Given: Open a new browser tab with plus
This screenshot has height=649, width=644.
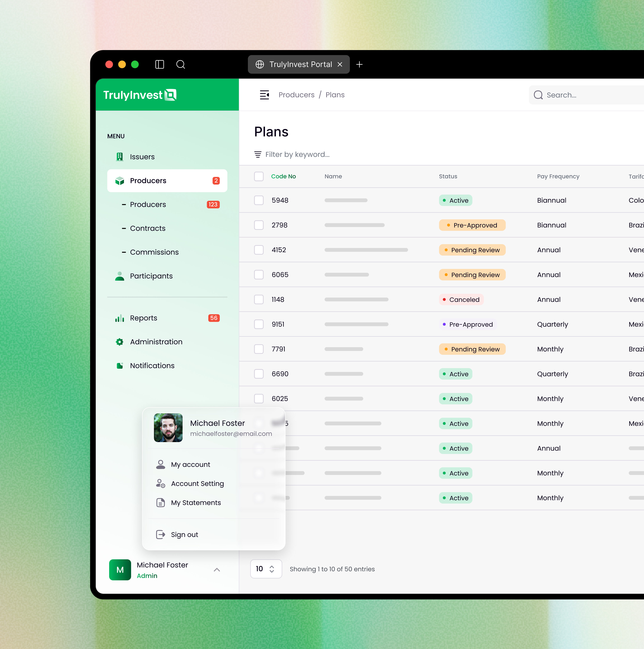Looking at the screenshot, I should [x=359, y=64].
